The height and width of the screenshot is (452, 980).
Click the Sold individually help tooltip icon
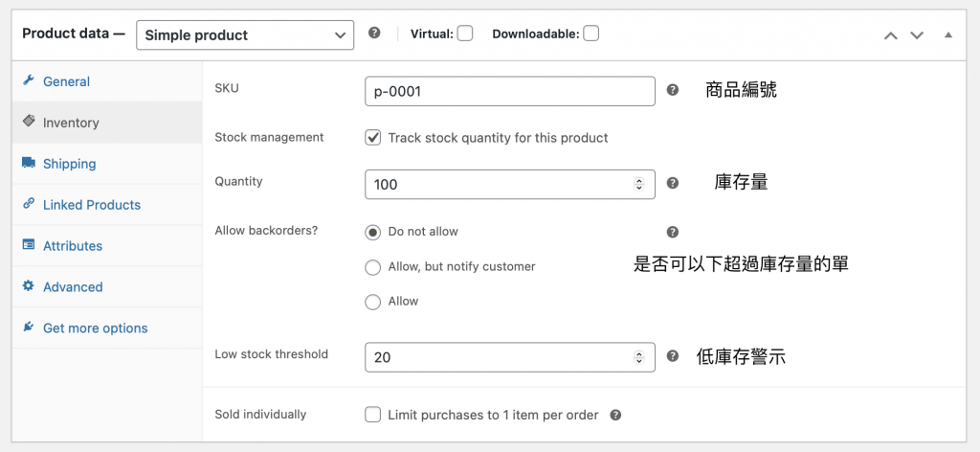point(615,416)
